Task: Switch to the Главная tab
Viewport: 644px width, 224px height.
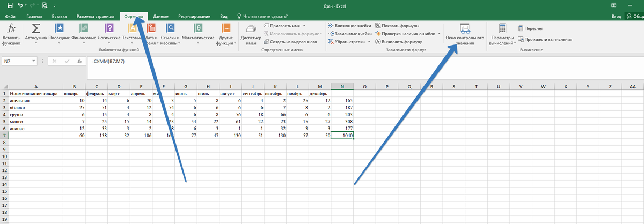Action: coord(34,17)
